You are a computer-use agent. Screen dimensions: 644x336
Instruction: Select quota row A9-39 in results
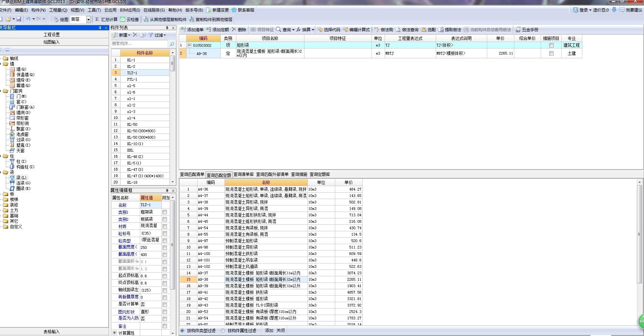(x=271, y=286)
